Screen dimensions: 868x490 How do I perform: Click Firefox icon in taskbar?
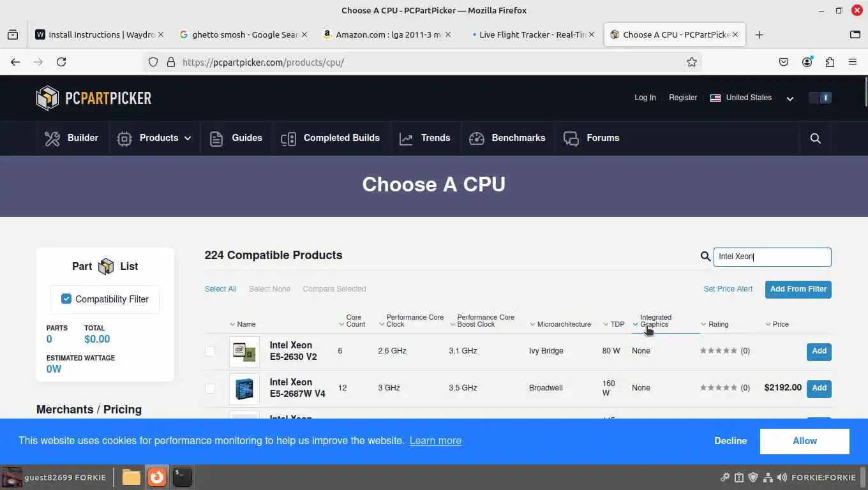(x=156, y=477)
